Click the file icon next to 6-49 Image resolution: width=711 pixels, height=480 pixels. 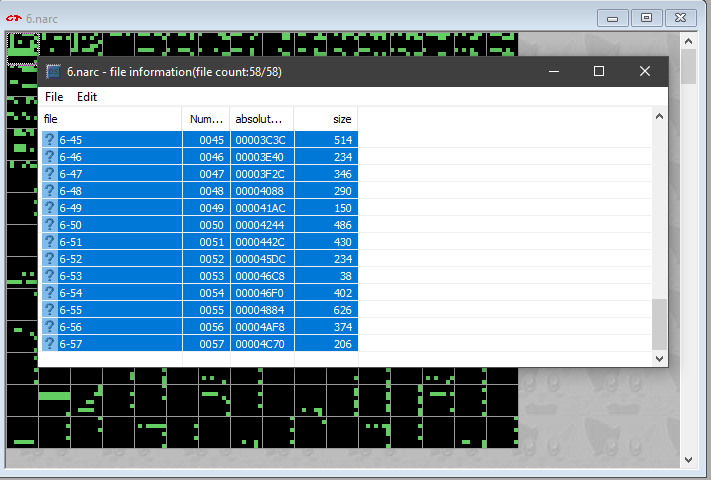50,208
